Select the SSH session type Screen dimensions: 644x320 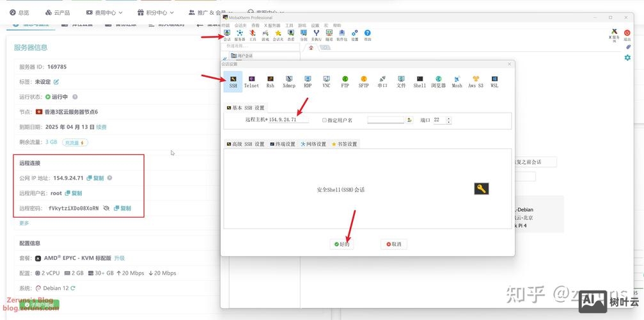[x=233, y=81]
